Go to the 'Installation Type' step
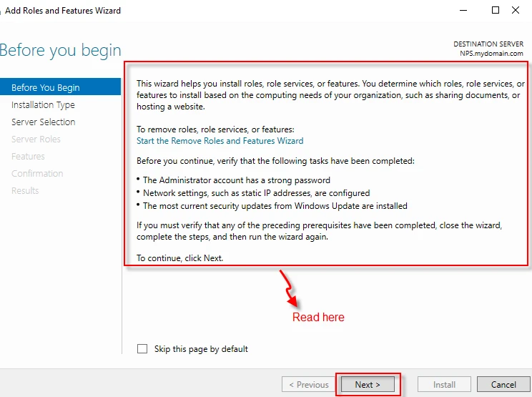The height and width of the screenshot is (397, 532). pyautogui.click(x=43, y=105)
